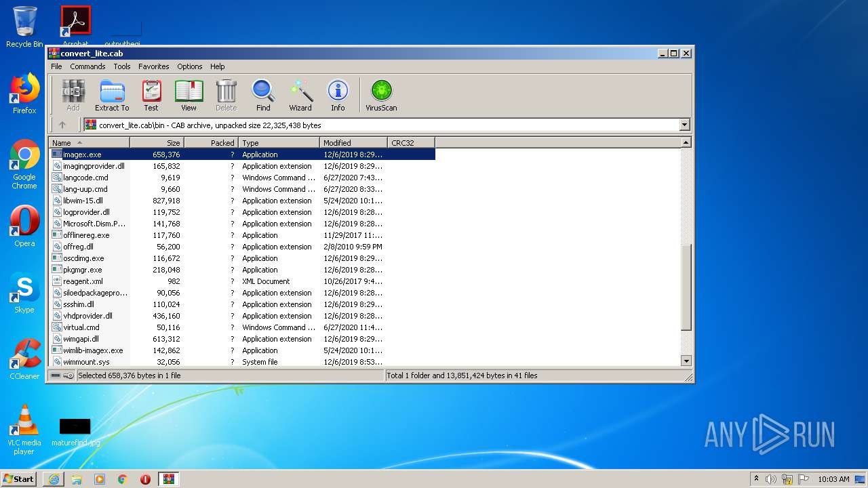Sort by Packed column header
The image size is (868, 488).
[211, 142]
